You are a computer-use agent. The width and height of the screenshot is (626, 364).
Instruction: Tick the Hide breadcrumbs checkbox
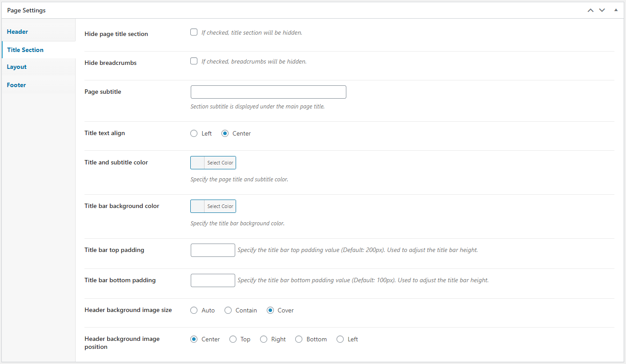pos(194,61)
